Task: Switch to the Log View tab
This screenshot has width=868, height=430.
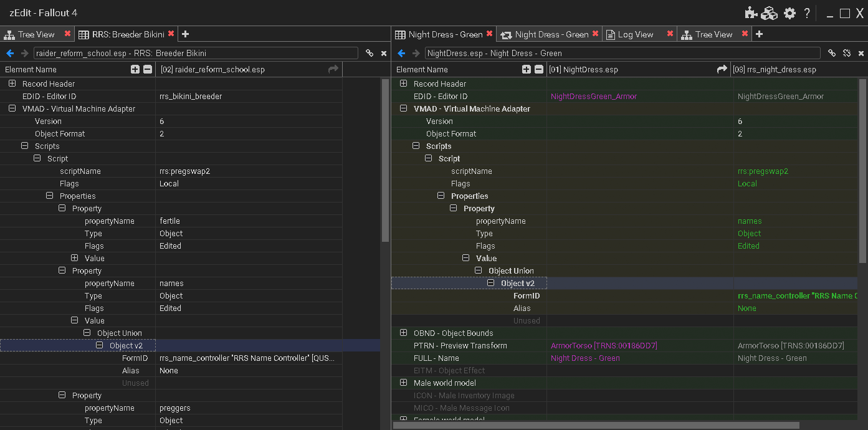Action: (x=634, y=34)
